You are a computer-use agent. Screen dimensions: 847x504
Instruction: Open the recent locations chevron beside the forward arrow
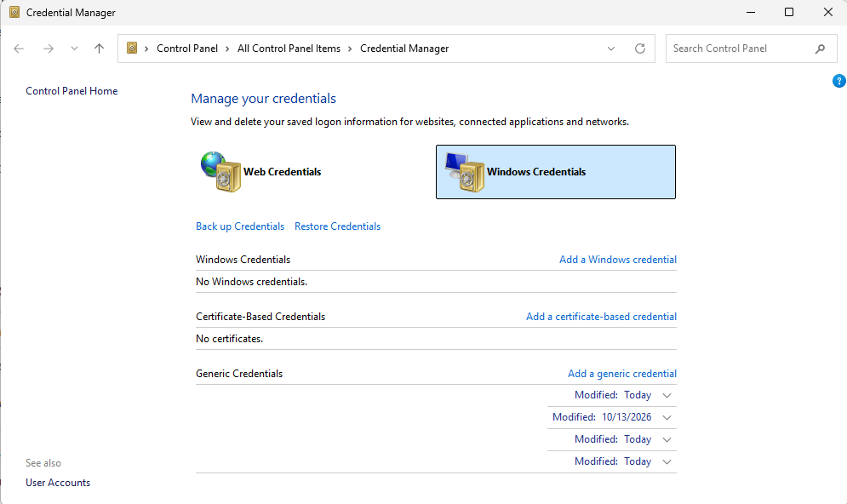coord(75,49)
